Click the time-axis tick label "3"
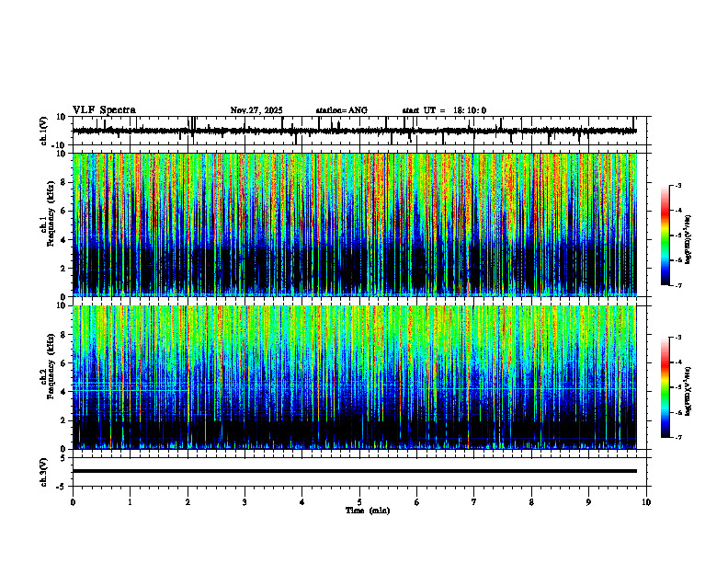Screen dimensions: 728x563 point(245,502)
